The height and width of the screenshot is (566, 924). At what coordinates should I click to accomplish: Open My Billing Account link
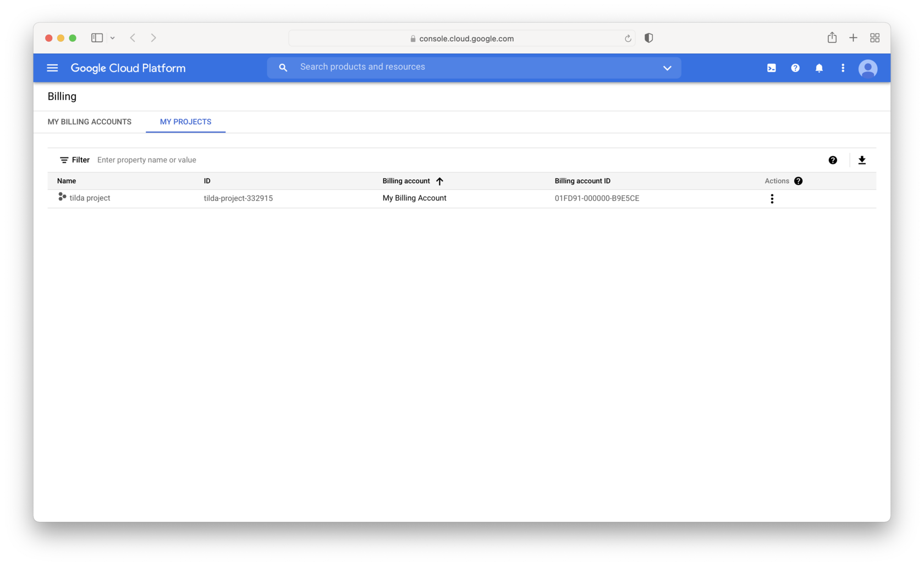coord(415,198)
